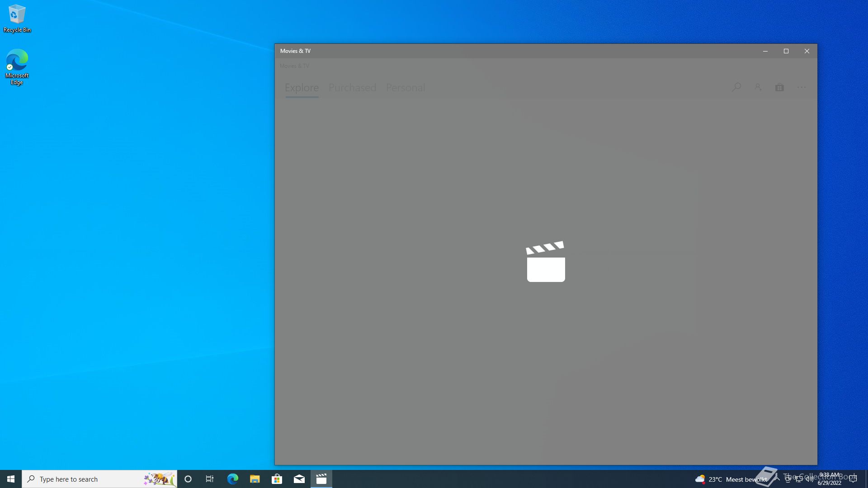Switch to the Personal tab

[406, 88]
